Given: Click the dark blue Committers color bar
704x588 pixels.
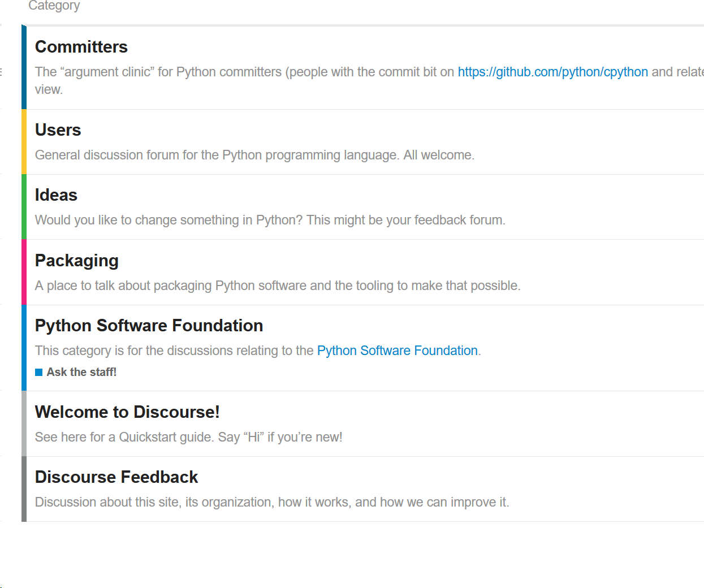Looking at the screenshot, I should point(24,67).
